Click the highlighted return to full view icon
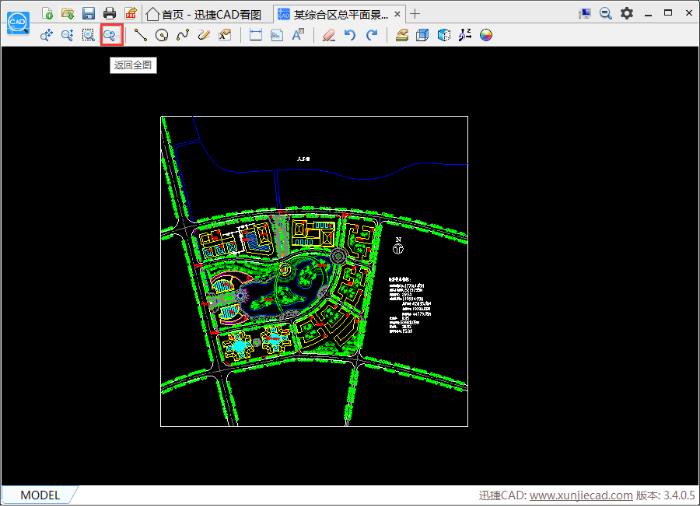This screenshot has height=506, width=700. 111,35
